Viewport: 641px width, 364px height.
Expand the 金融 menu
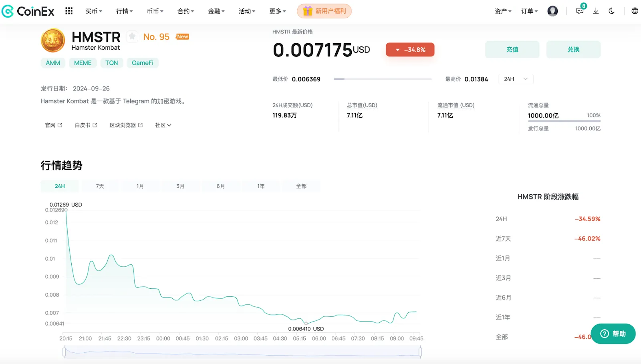(x=216, y=11)
